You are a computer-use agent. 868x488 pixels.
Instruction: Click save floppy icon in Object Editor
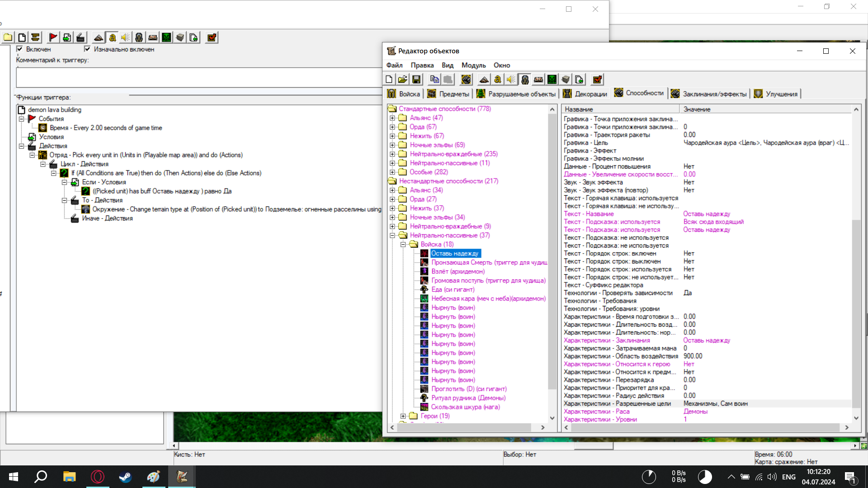pos(416,80)
